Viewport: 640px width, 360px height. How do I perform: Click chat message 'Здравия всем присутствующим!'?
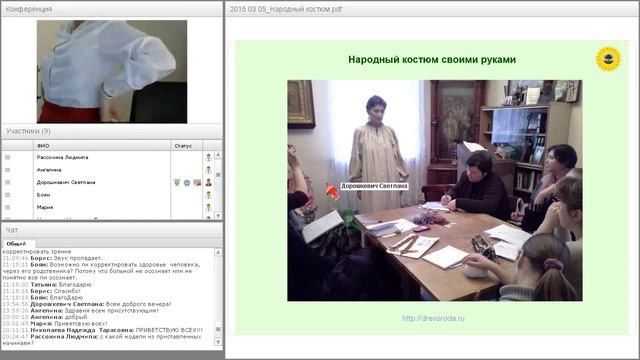pyautogui.click(x=111, y=311)
